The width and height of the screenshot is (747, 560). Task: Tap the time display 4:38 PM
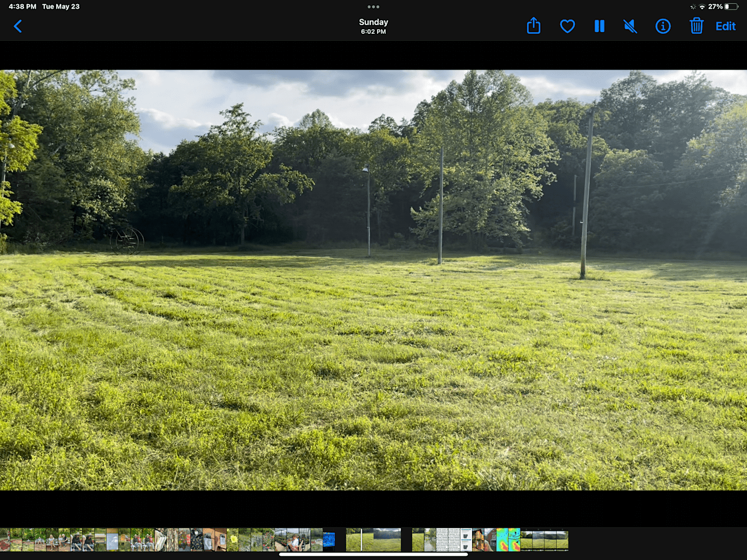coord(22,7)
